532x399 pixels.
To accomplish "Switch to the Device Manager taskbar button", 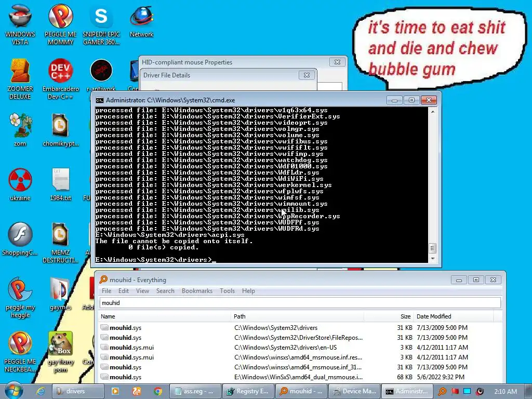I will (x=354, y=391).
